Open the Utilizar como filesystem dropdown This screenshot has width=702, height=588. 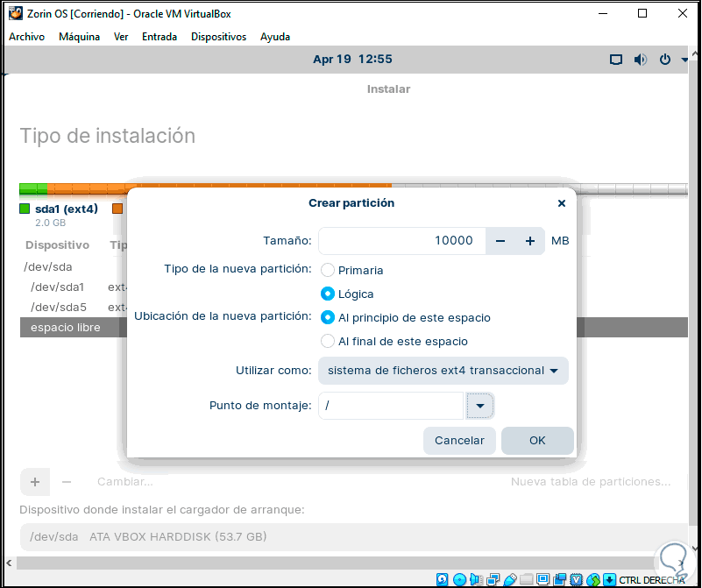(443, 371)
